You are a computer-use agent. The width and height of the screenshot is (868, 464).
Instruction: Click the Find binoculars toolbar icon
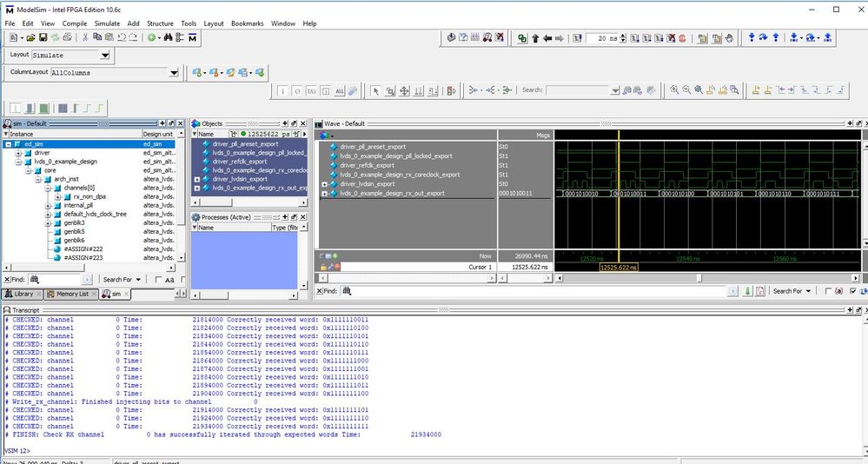pos(169,37)
